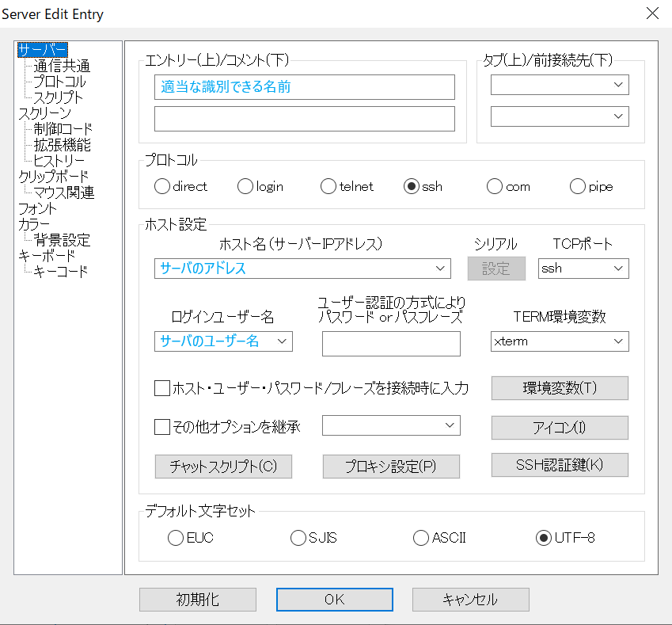
Task: Select SJIS as the default character set
Action: (298, 537)
